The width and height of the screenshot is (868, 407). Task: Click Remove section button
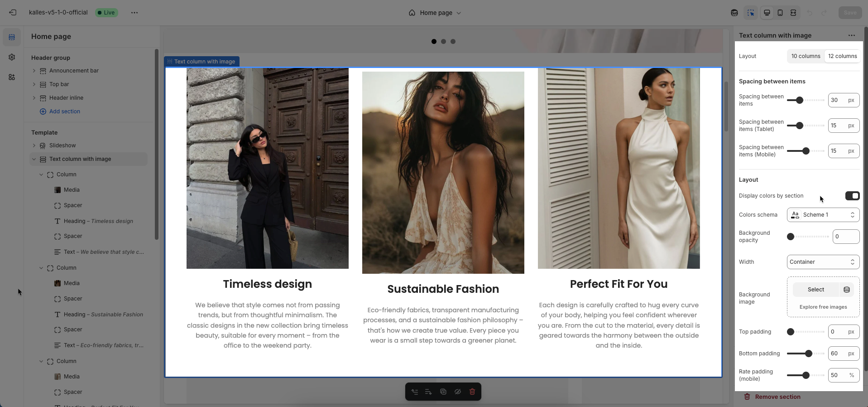(772, 397)
